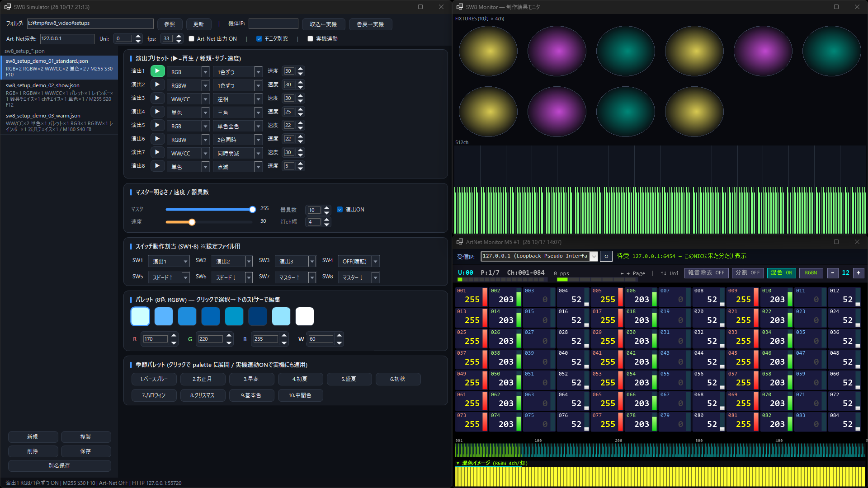Click the RGBW mode button in ArtNet Monitor

click(811, 273)
